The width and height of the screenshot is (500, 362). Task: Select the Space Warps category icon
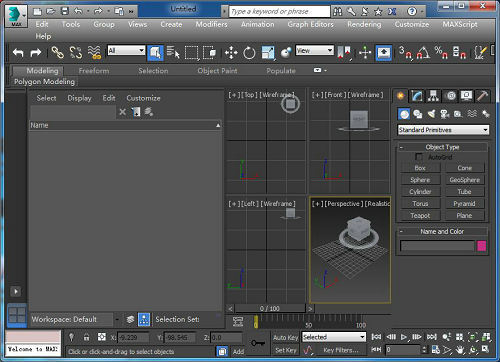coord(472,114)
